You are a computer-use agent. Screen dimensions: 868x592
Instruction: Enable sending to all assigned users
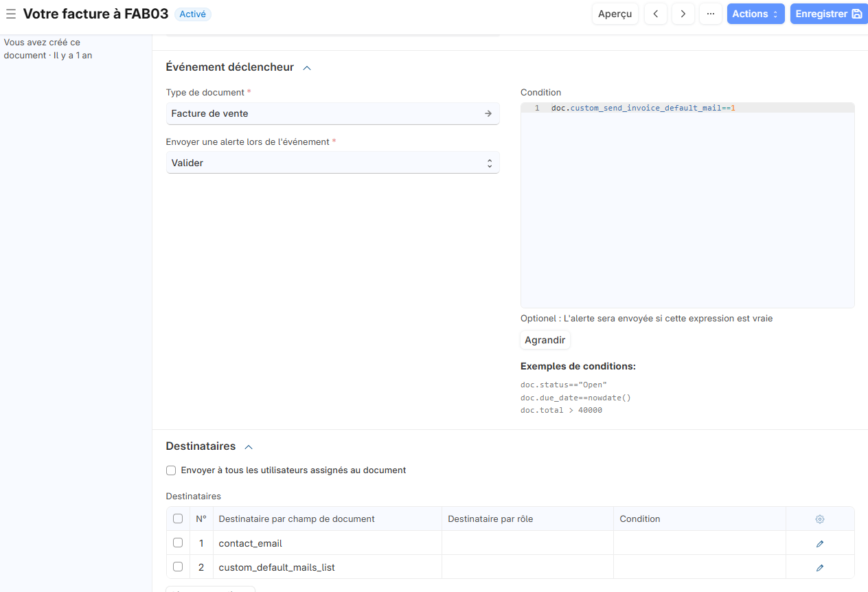(171, 470)
